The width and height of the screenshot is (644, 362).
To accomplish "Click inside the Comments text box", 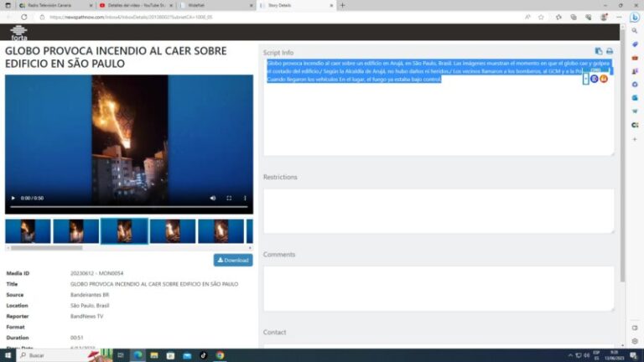I will point(439,287).
